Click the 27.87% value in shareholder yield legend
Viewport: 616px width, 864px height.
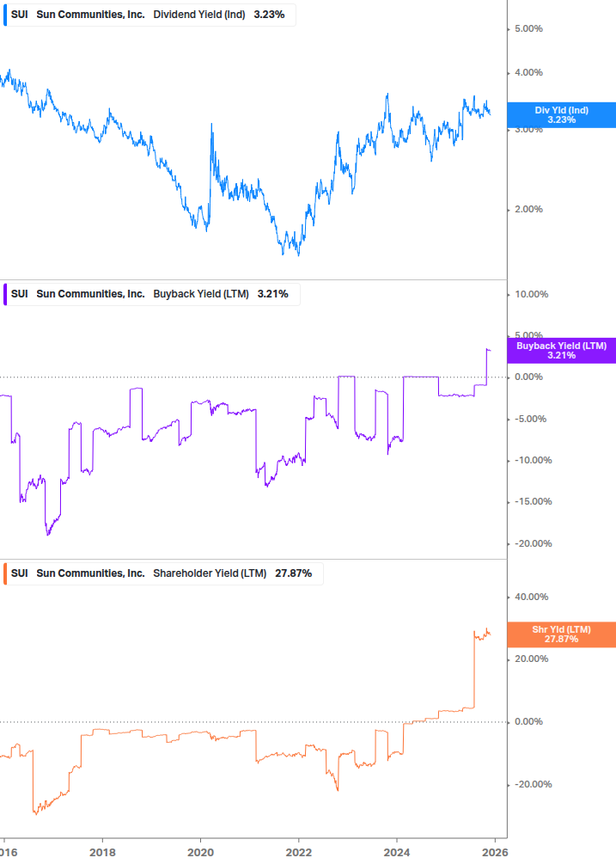(294, 573)
